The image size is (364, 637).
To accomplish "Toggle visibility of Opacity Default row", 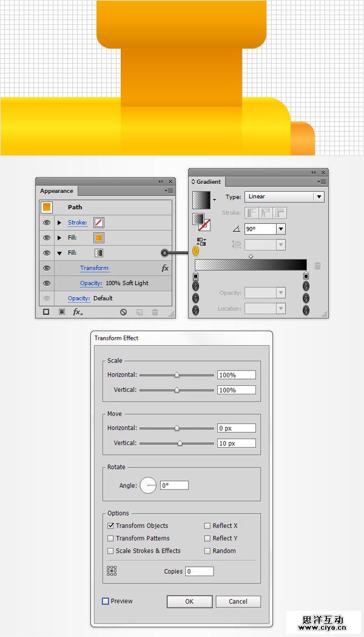I will [x=47, y=298].
